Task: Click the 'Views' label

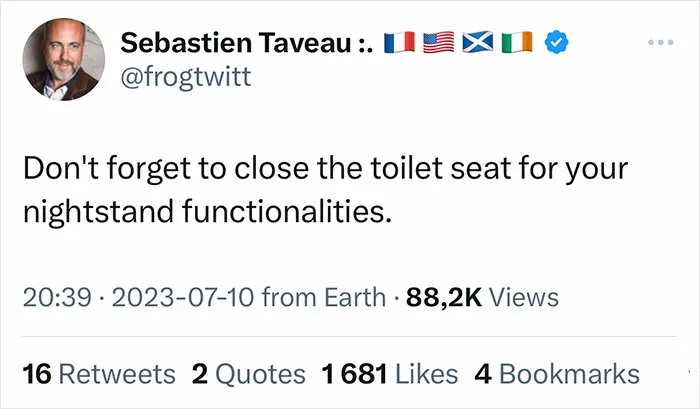Action: coord(524,297)
